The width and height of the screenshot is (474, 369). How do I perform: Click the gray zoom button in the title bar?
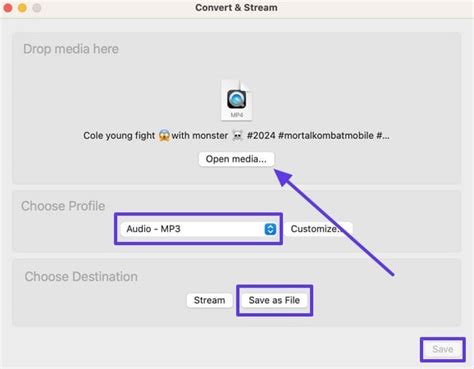37,8
